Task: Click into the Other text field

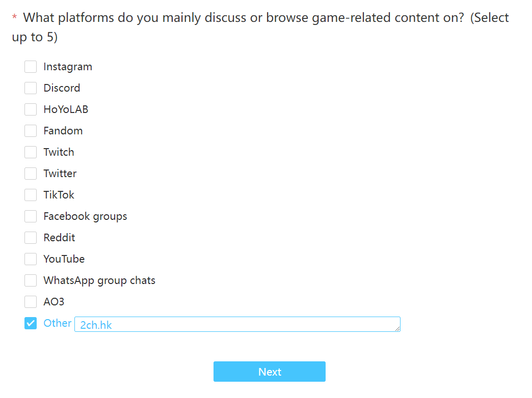Action: [237, 324]
